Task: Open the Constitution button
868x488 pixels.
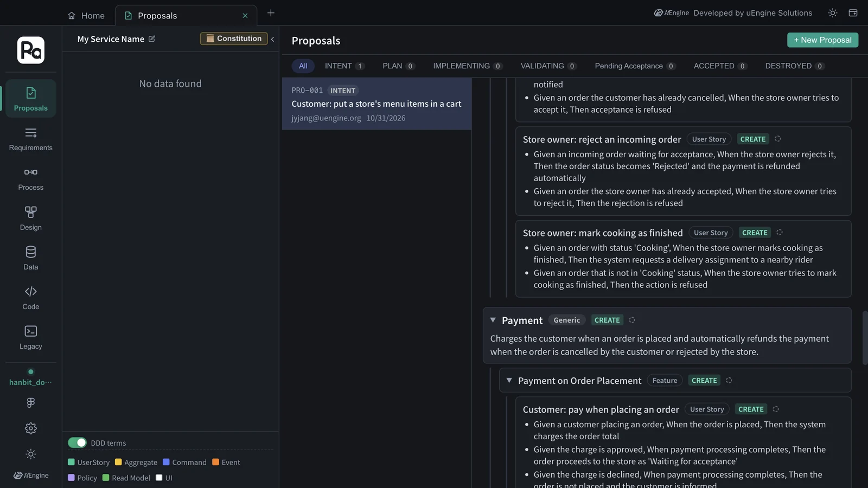Action: coord(234,38)
